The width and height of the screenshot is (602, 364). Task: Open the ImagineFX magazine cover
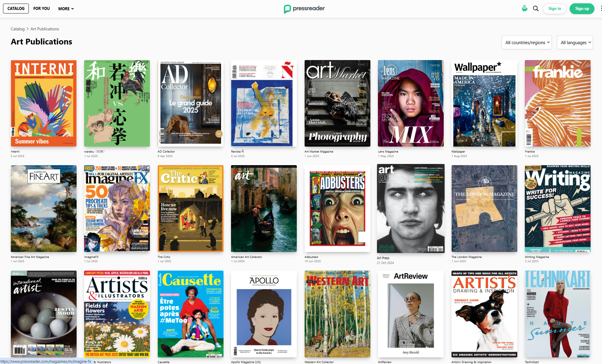coord(117,208)
